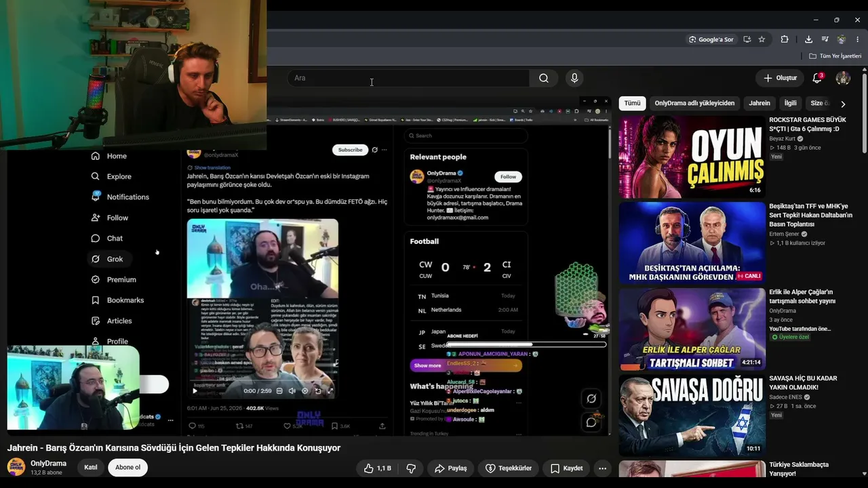Click Premium icon in the video's X sidebar
The image size is (868, 488).
tap(96, 279)
